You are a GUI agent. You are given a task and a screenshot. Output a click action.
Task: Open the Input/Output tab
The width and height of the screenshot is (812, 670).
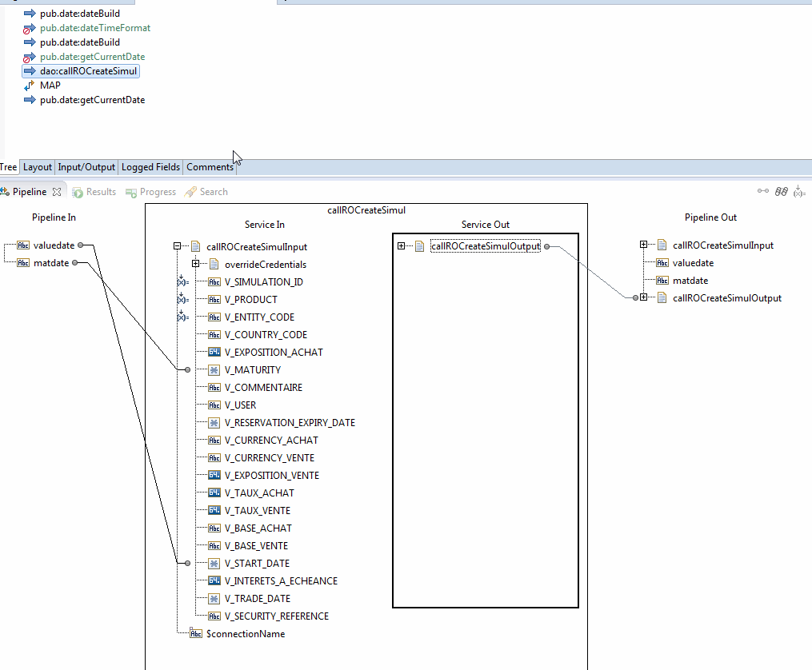tap(86, 167)
